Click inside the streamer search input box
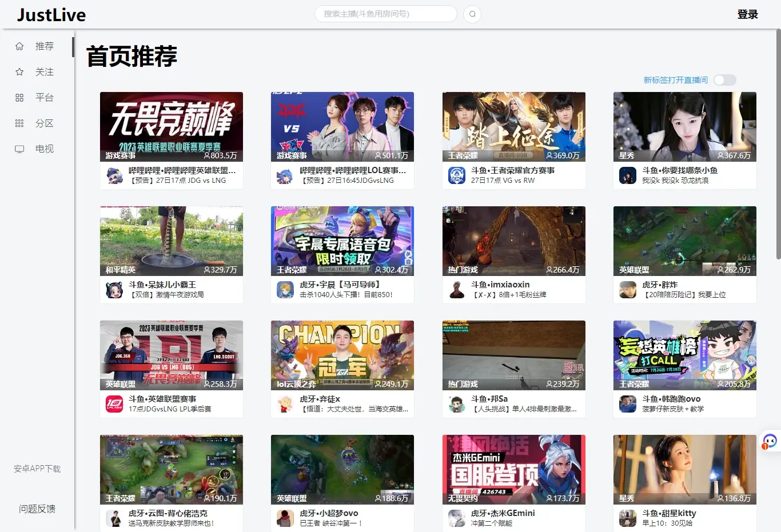Image resolution: width=781 pixels, height=532 pixels. pyautogui.click(x=386, y=14)
